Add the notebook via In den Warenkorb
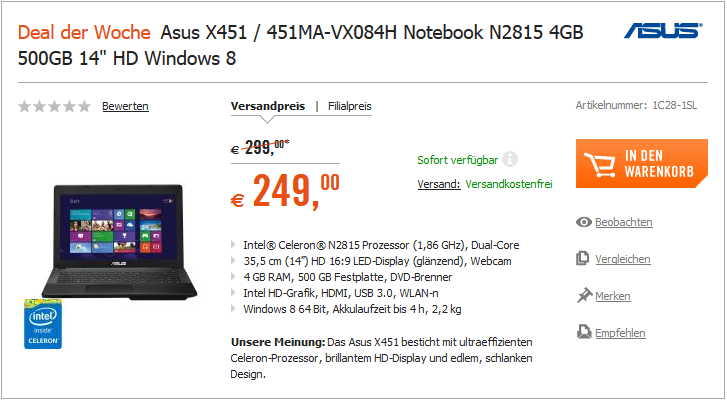The height and width of the screenshot is (401, 727). pyautogui.click(x=642, y=164)
